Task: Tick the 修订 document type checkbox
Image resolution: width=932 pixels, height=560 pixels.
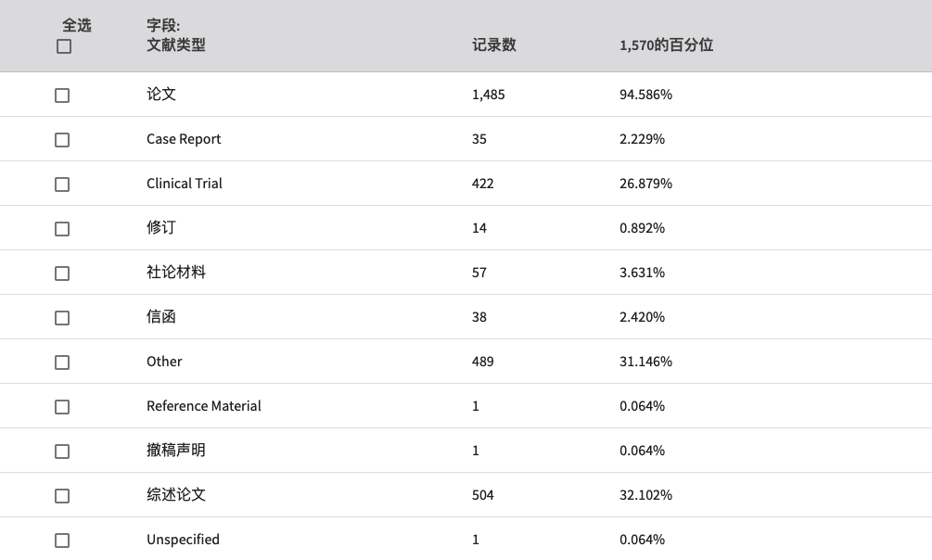Action: point(62,229)
